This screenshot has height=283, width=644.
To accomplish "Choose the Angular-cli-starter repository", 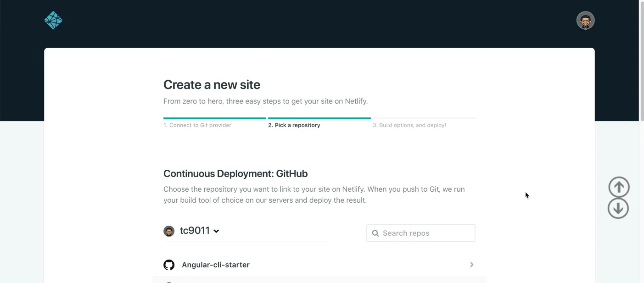I will tap(216, 265).
